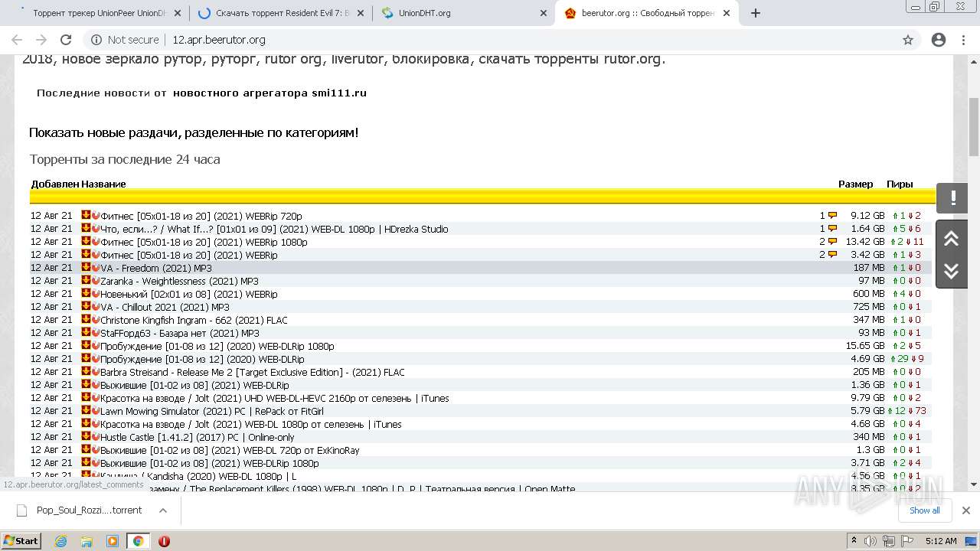Open comments bubble for Фитнес WEBRip 1080p

point(832,242)
